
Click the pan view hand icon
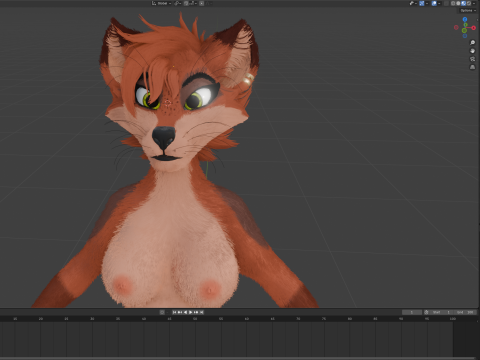[472, 51]
